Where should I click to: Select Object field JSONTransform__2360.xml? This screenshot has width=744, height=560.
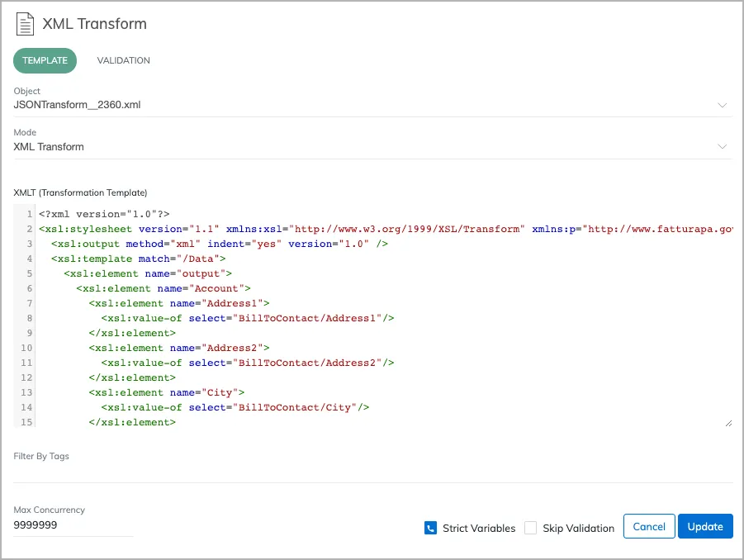click(x=373, y=105)
